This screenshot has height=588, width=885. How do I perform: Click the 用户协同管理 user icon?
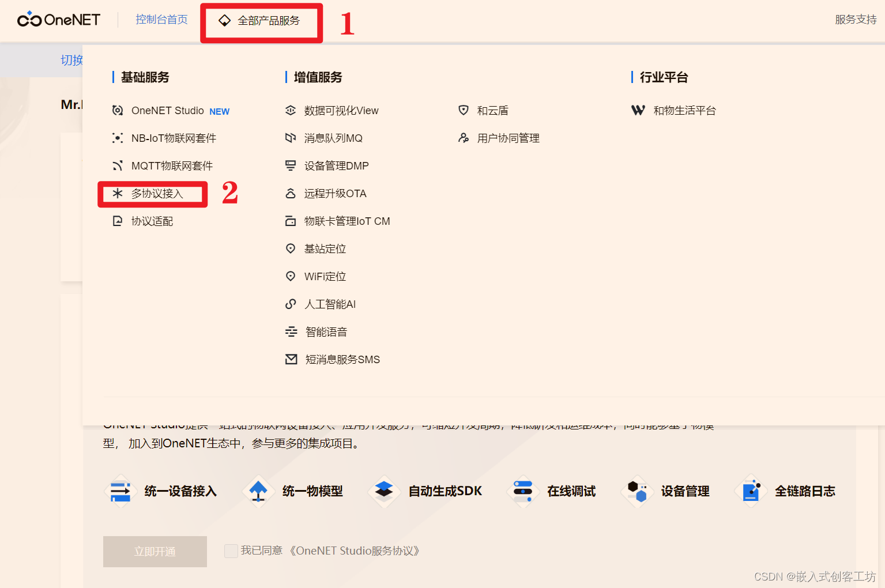pyautogui.click(x=464, y=138)
